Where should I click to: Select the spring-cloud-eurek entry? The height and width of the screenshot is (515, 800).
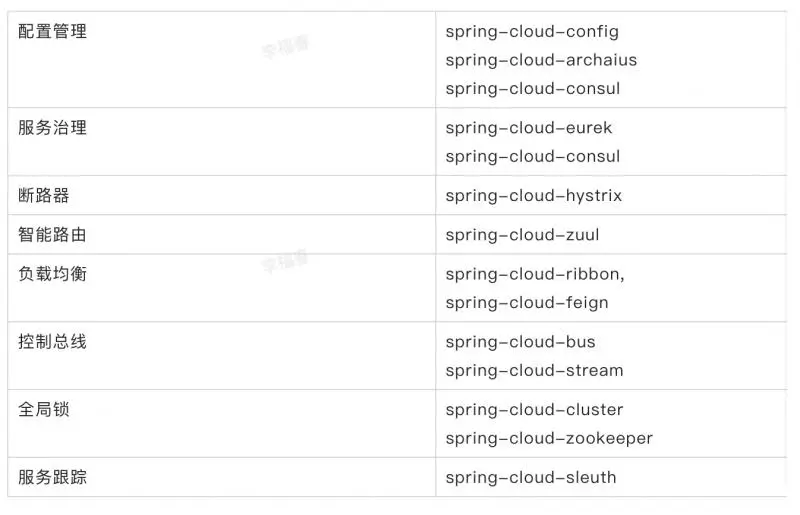click(529, 128)
